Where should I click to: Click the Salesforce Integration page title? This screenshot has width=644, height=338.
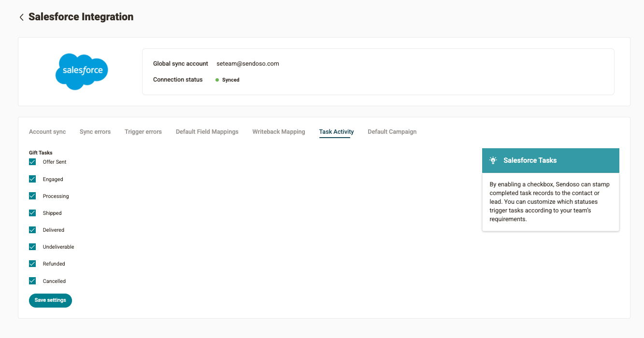81,17
